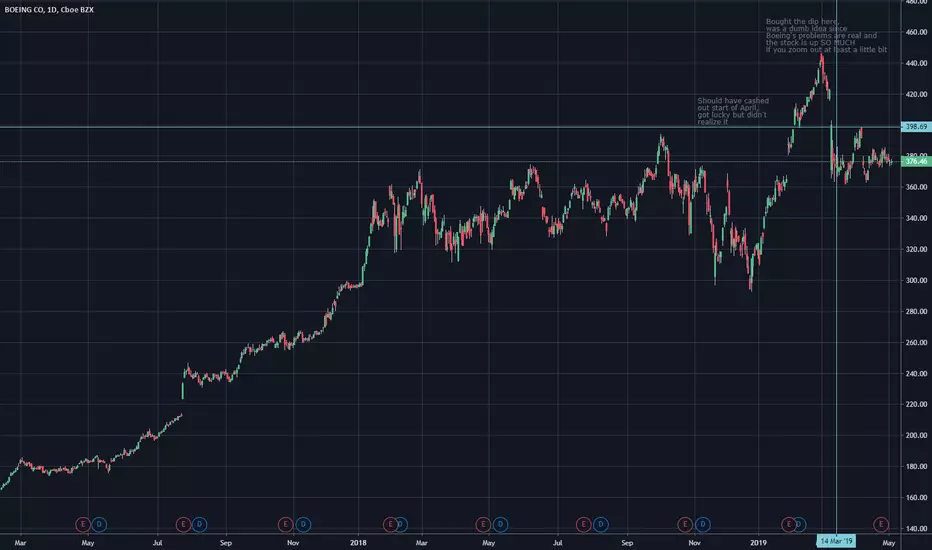Select the 'Bought the dip here' text annotation
The width and height of the screenshot is (932, 550).
[x=826, y=36]
